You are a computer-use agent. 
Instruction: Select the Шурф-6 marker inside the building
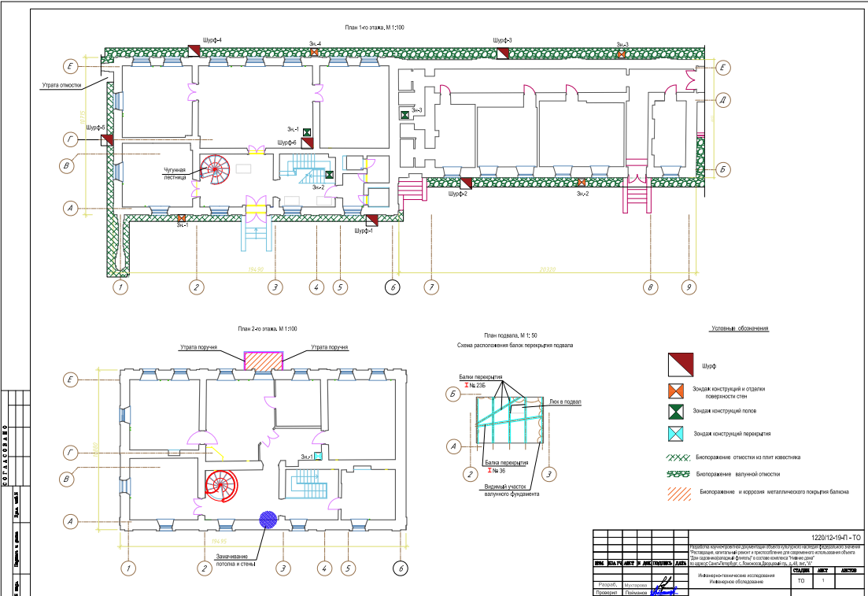(x=307, y=143)
